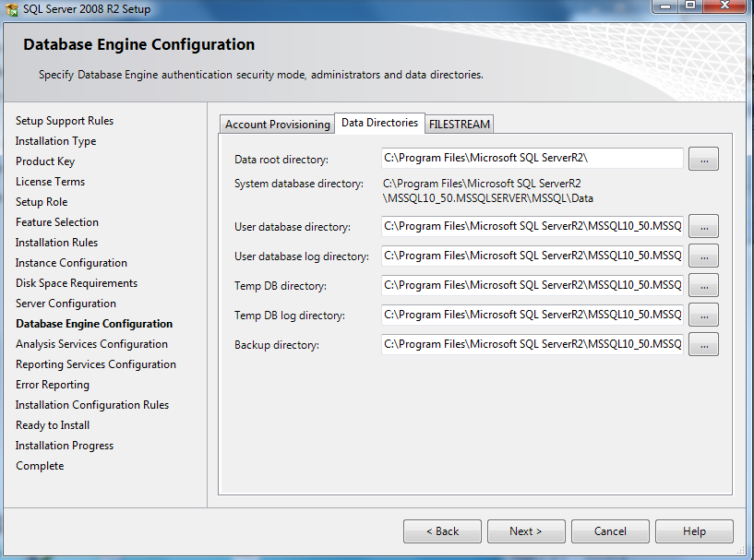Click the Installation Configuration Rules step
This screenshot has width=754, height=560.
92,405
